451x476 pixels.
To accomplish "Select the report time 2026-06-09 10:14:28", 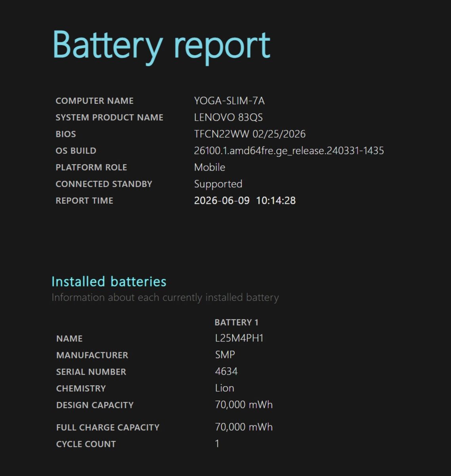I will point(245,201).
